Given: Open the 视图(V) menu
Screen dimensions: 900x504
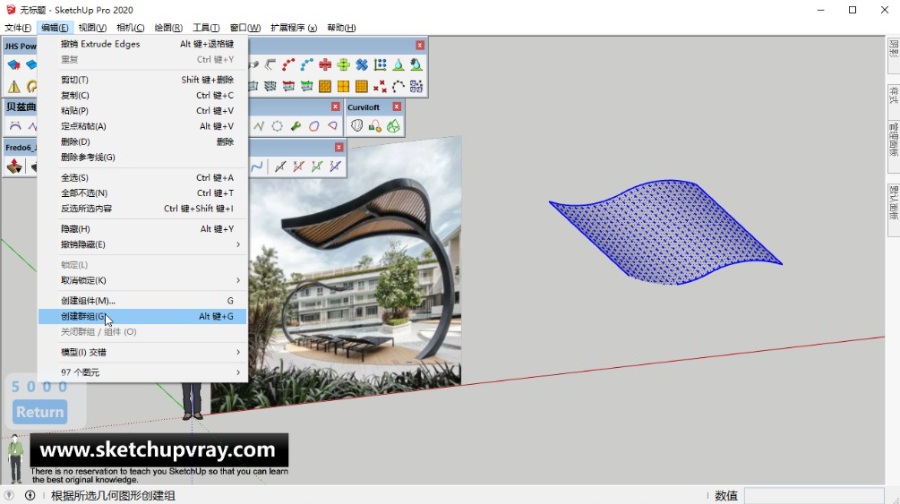Looking at the screenshot, I should 92,28.
